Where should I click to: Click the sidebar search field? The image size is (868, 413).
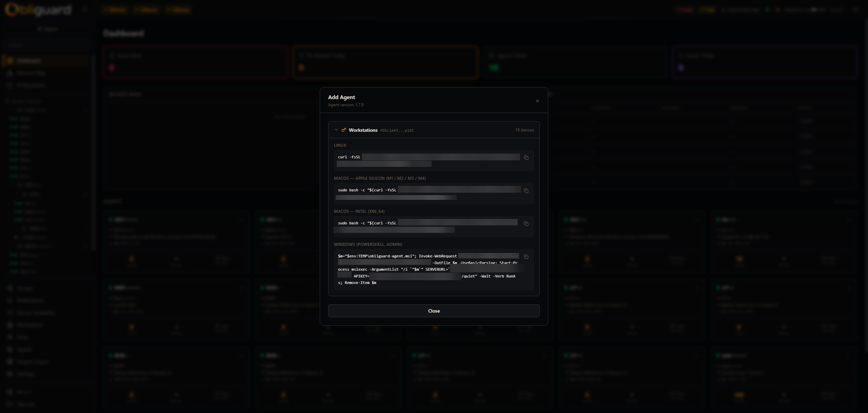48,44
